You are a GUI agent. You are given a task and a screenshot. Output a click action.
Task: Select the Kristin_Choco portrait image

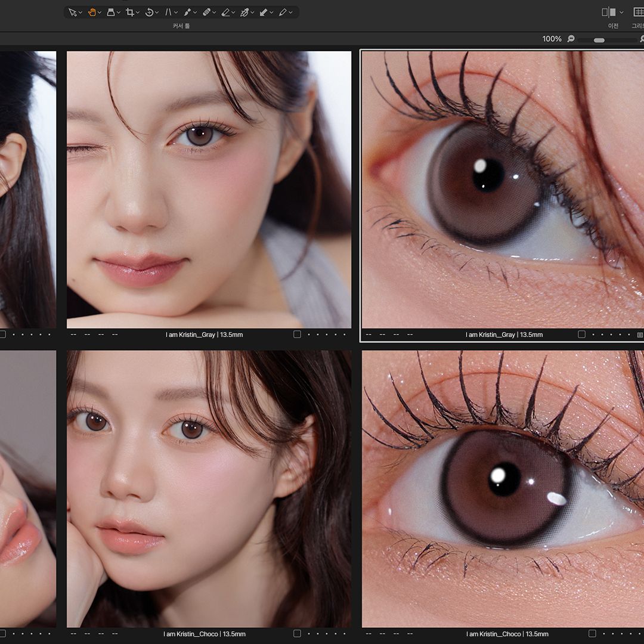[209, 489]
